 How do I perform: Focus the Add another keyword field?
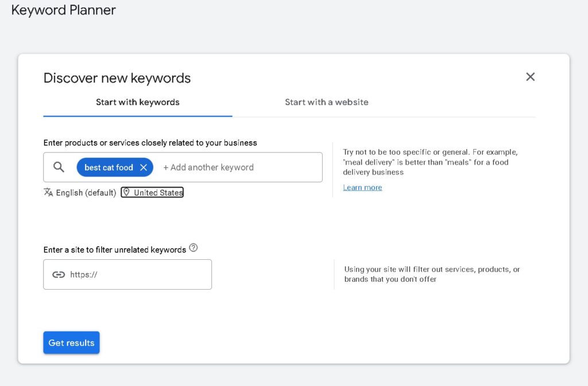208,167
